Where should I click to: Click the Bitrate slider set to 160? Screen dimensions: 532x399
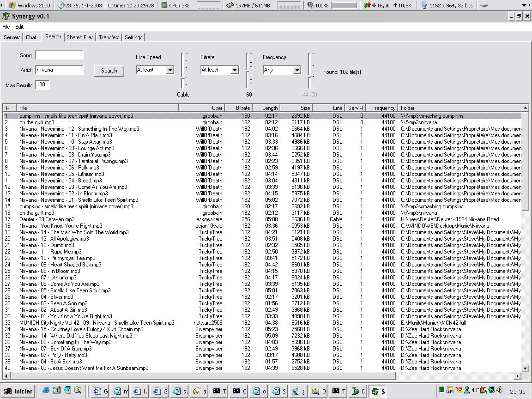[248, 71]
